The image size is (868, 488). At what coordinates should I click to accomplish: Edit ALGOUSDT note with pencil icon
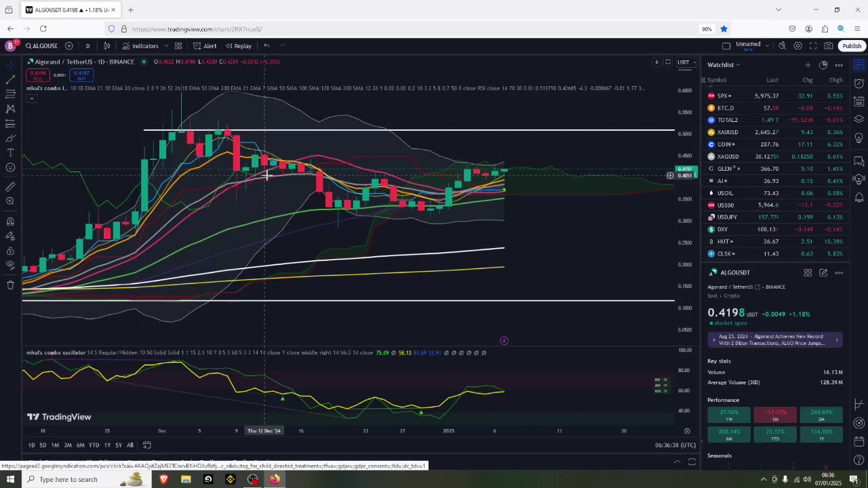tap(823, 272)
